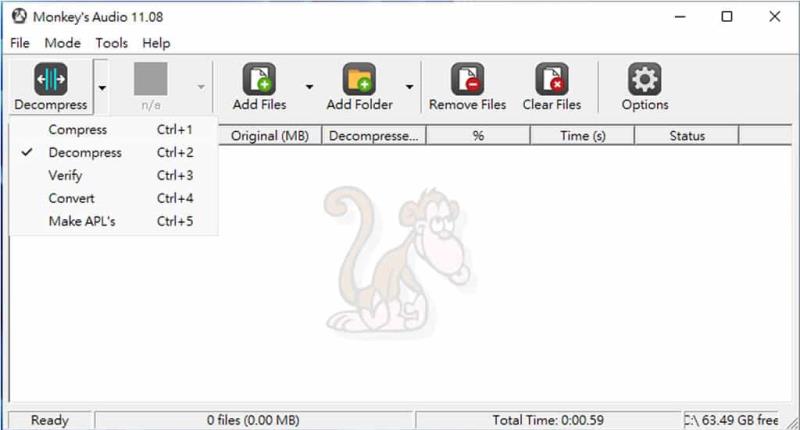Select Compress from the mode list
800x430 pixels.
[x=114, y=130]
